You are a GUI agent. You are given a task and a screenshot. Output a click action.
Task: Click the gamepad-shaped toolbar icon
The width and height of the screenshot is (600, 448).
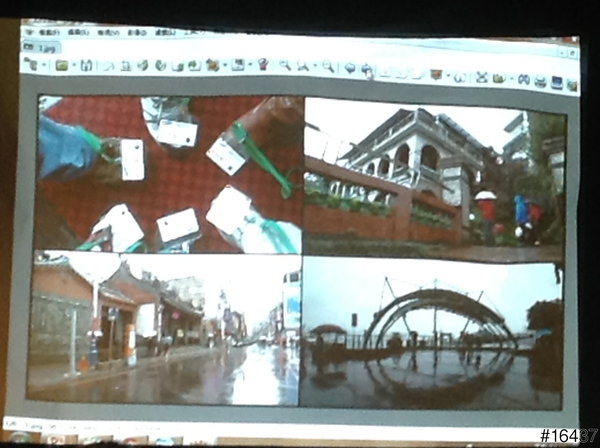click(523, 79)
